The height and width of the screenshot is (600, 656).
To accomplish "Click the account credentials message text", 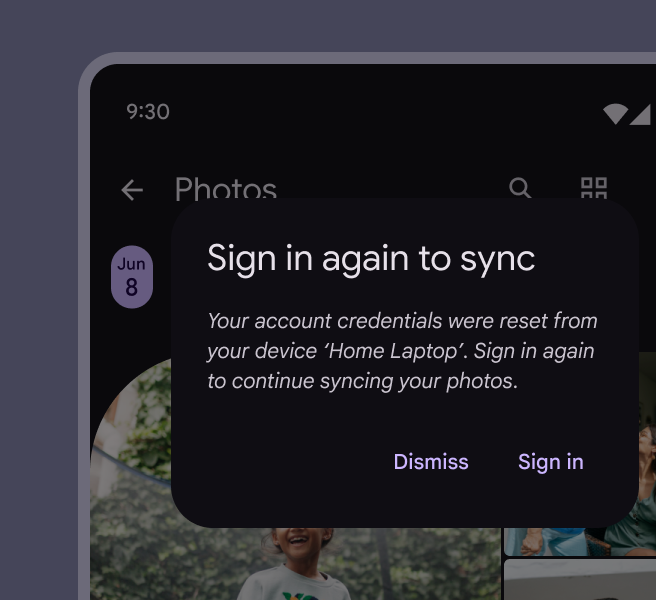I will tap(402, 351).
